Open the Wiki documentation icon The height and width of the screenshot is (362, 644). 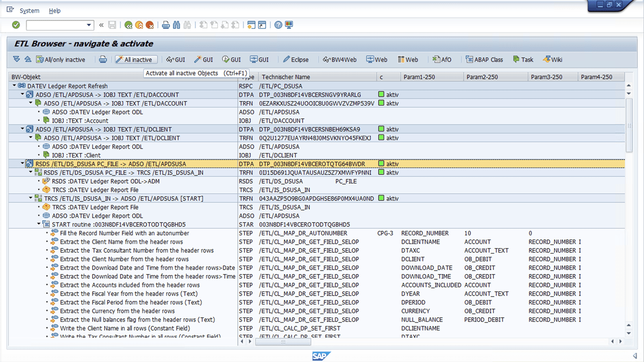tap(552, 59)
